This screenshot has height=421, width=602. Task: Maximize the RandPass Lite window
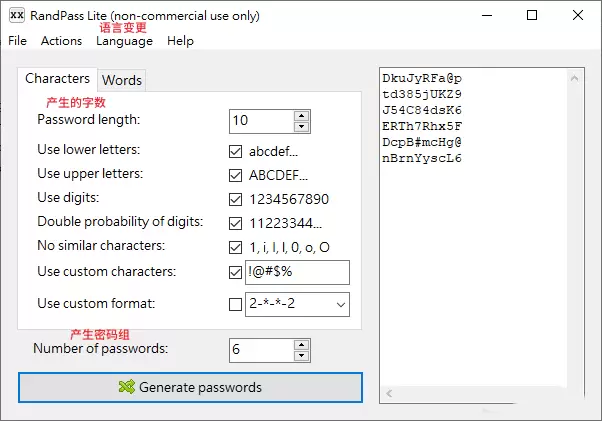coord(532,15)
